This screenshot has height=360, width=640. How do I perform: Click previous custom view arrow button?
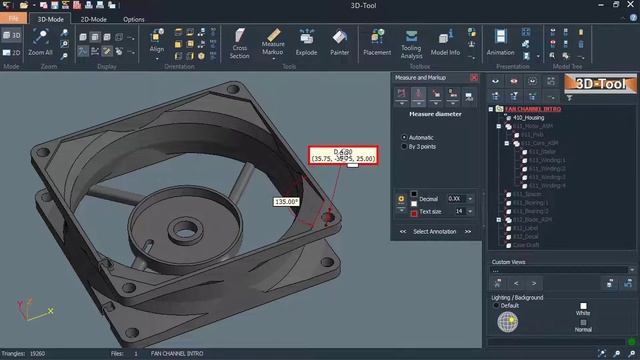(x=516, y=283)
